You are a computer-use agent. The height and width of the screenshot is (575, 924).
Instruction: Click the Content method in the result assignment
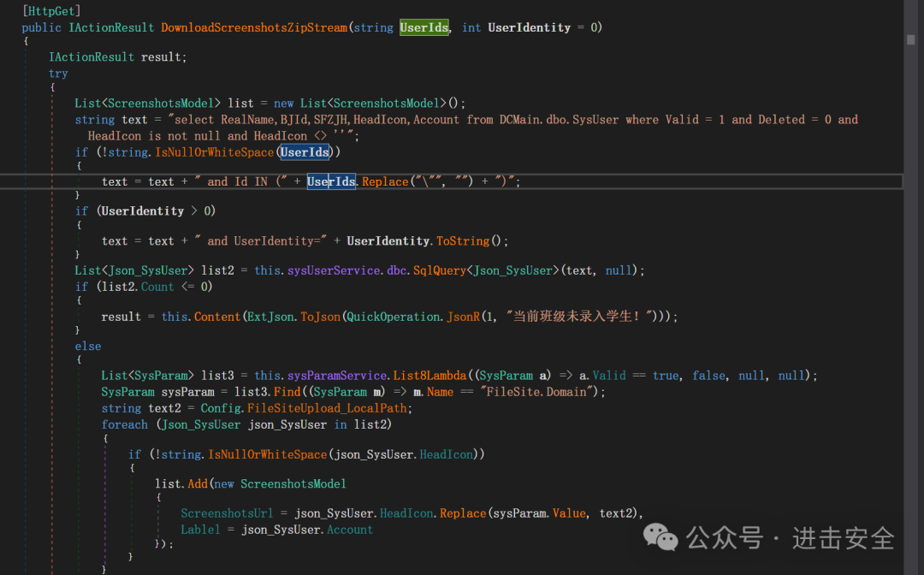216,317
